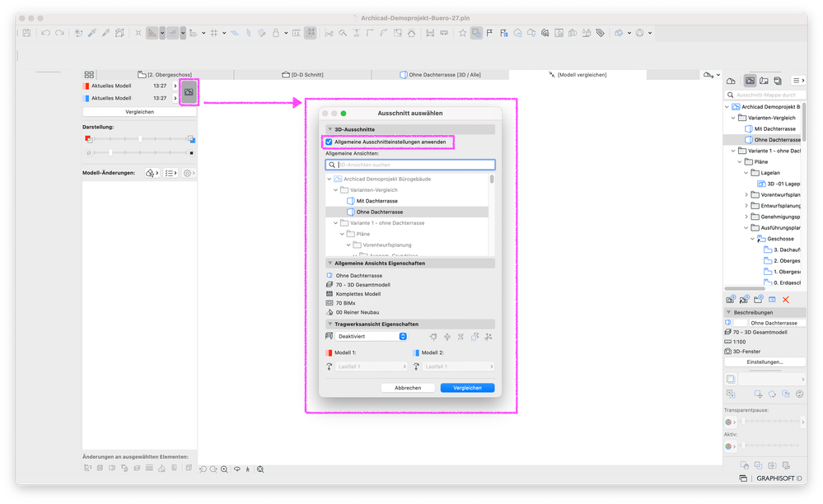Toggle the trace reference switch in Navigator panel
The image size is (823, 504).
pyautogui.click(x=731, y=379)
